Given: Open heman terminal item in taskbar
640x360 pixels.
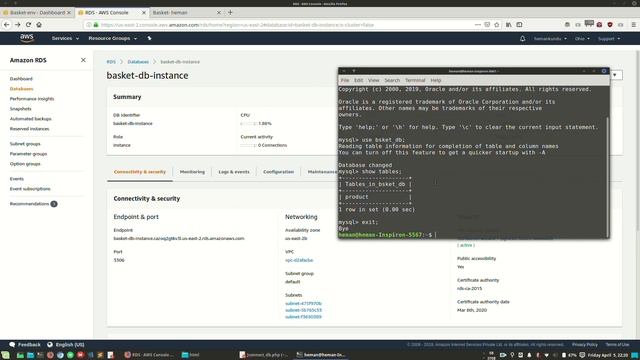Looking at the screenshot, I should click(320, 355).
